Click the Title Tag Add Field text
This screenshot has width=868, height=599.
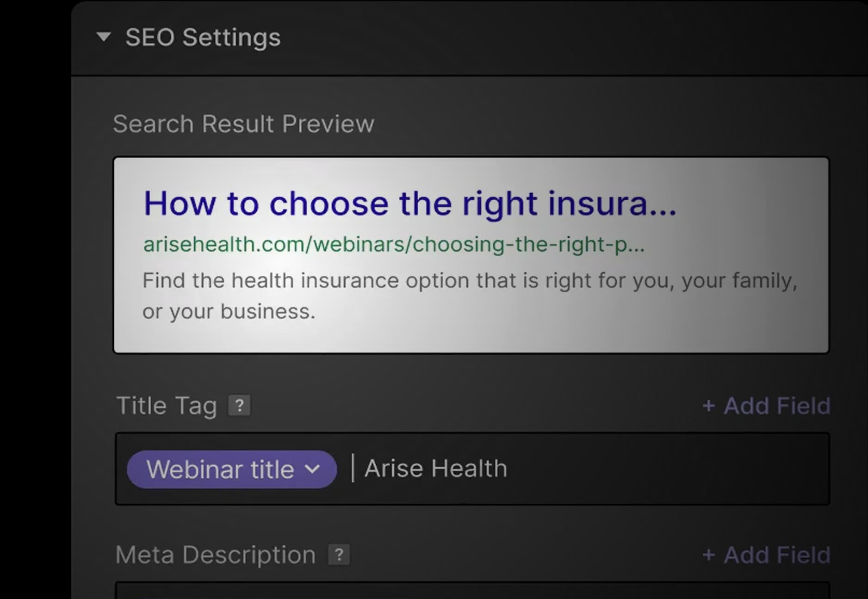pyautogui.click(x=777, y=406)
